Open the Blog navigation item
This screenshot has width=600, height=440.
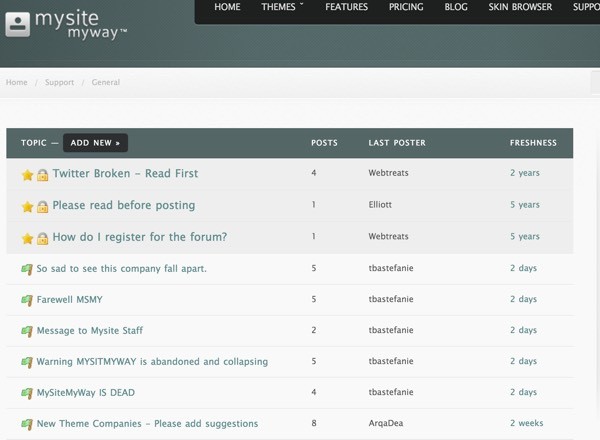pyautogui.click(x=456, y=7)
